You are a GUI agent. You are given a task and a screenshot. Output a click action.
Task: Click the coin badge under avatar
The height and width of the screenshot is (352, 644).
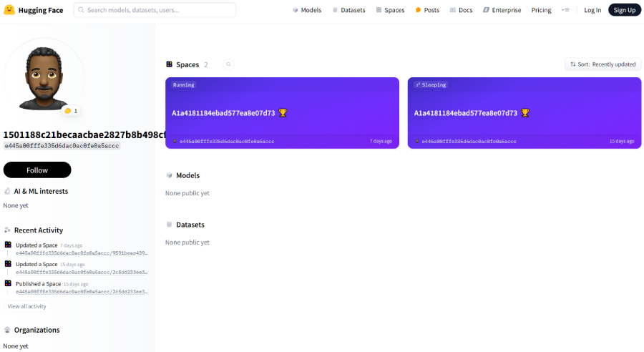tap(71, 111)
